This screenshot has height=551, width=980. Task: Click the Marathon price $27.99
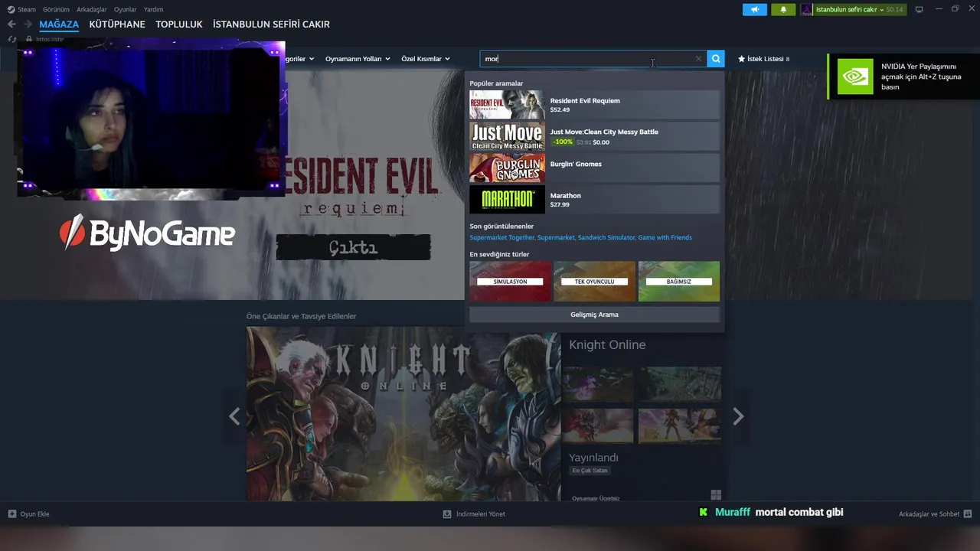[560, 205]
